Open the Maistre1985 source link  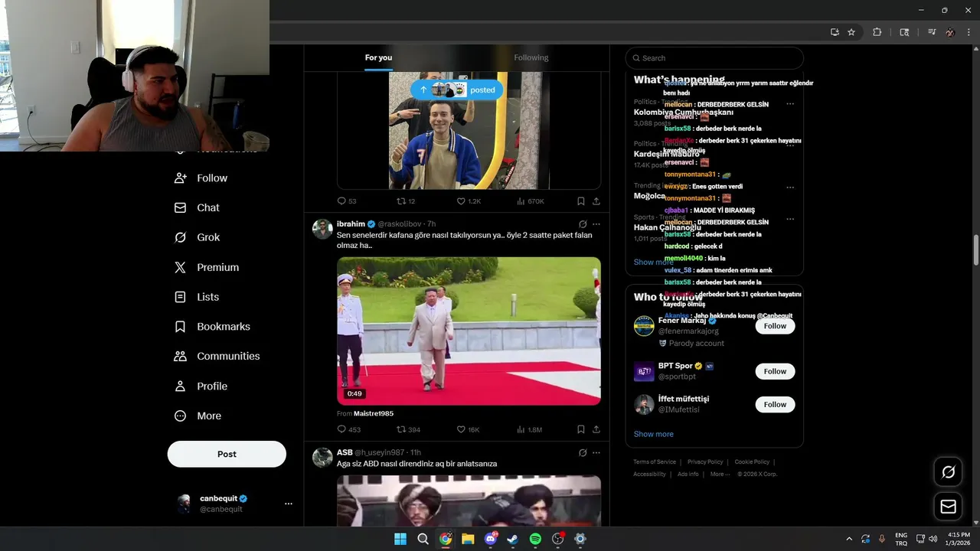pyautogui.click(x=374, y=413)
